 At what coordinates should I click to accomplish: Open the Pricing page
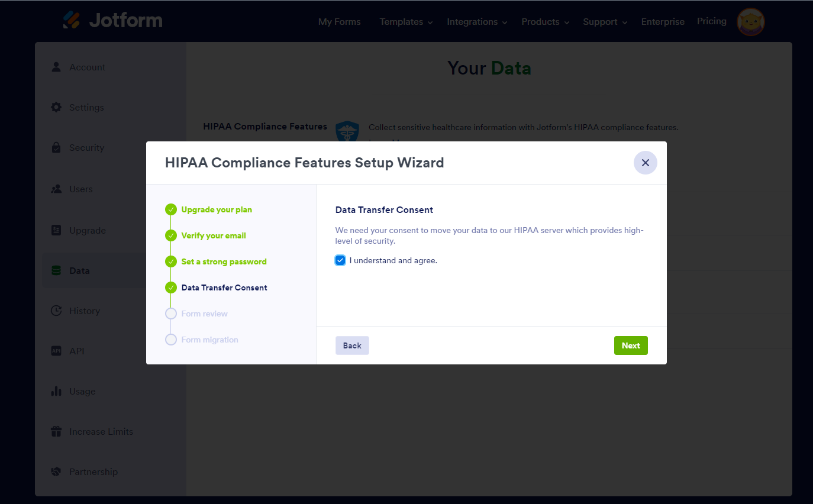point(711,21)
